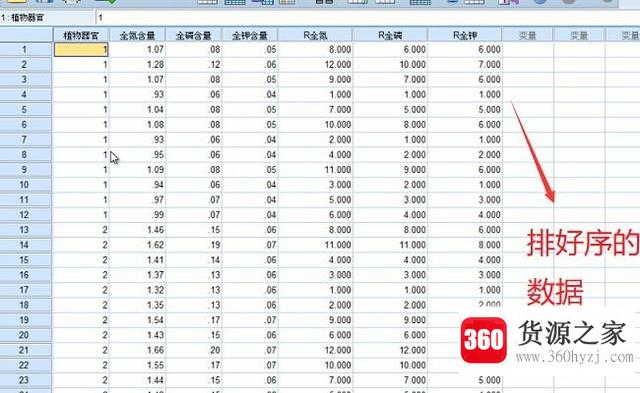The height and width of the screenshot is (393, 640).
Task: Select the 全氮含量 column header
Action: [x=137, y=36]
